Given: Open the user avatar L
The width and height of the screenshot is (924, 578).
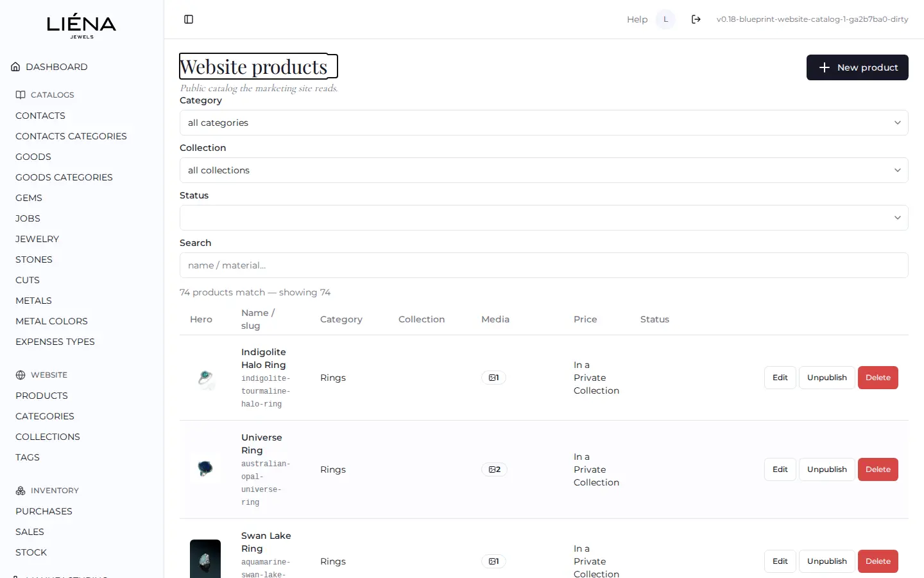Looking at the screenshot, I should (665, 19).
